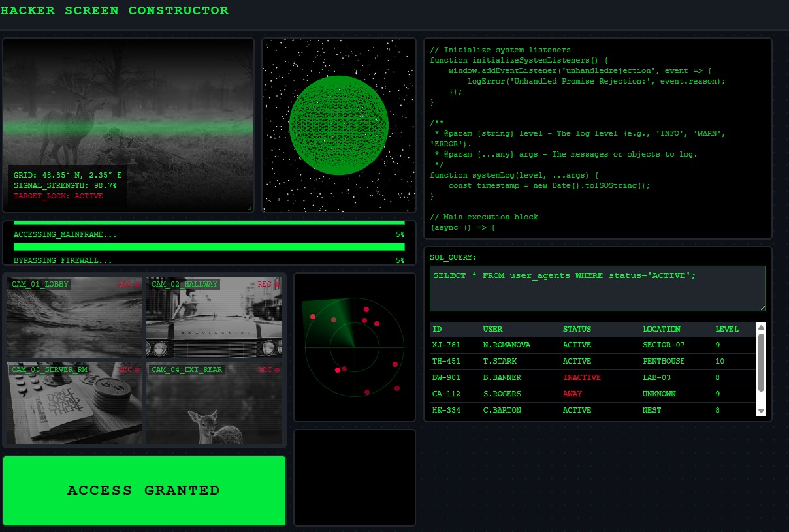Click the LOCATION column header
The image size is (789, 532).
point(661,329)
